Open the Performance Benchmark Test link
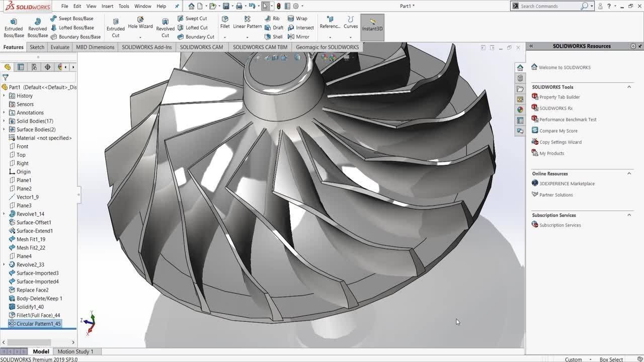The height and width of the screenshot is (362, 644). [568, 120]
